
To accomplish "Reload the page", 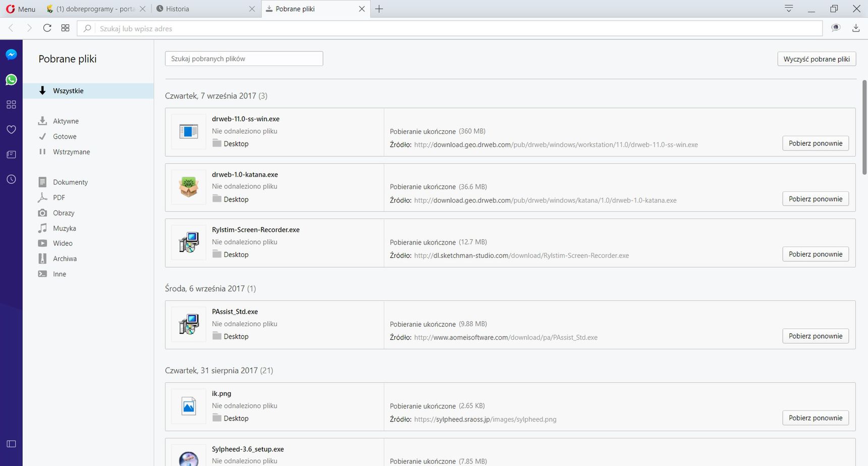I will (47, 28).
